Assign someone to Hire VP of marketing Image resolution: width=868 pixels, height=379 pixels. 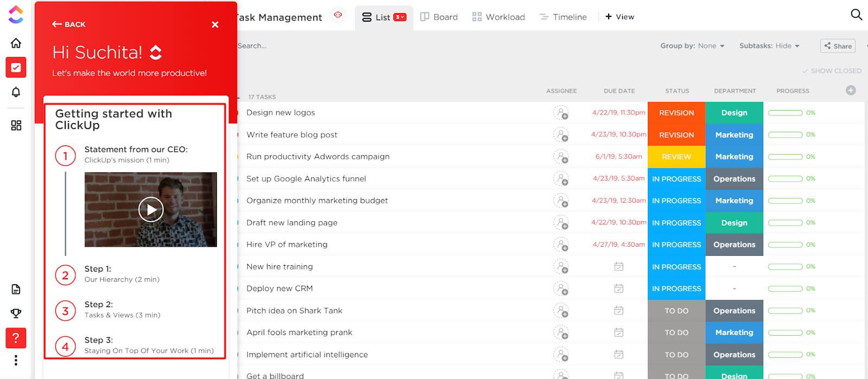561,245
